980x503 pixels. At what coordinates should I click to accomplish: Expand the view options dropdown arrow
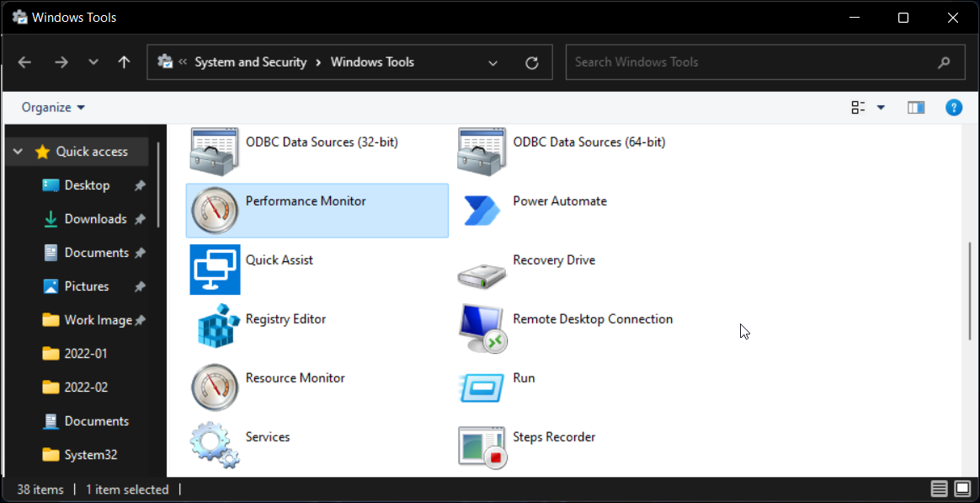click(x=881, y=107)
